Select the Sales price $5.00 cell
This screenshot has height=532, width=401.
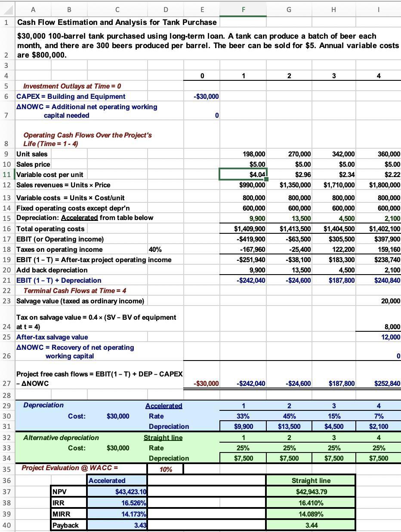coord(244,164)
